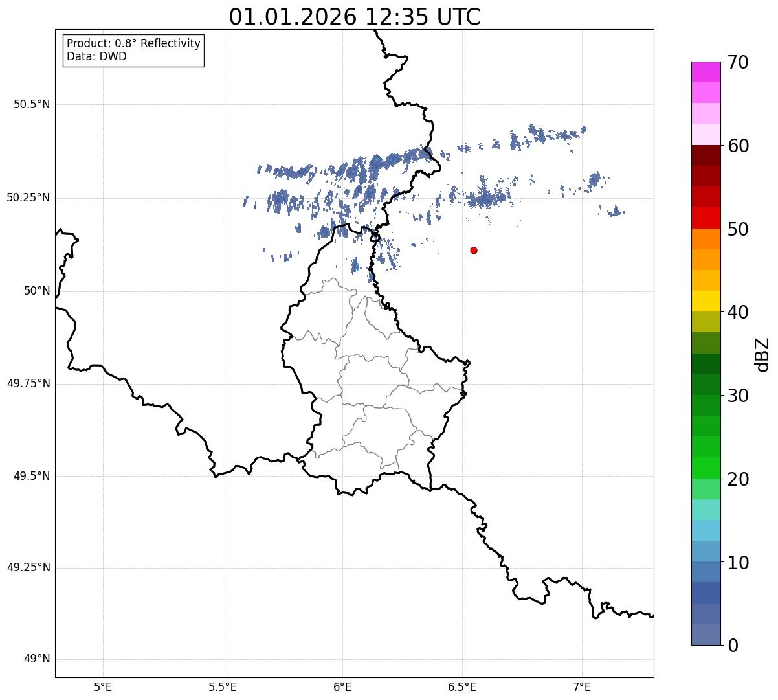Select the magenta 70 dBZ color band
778x700 pixels.
706,72
